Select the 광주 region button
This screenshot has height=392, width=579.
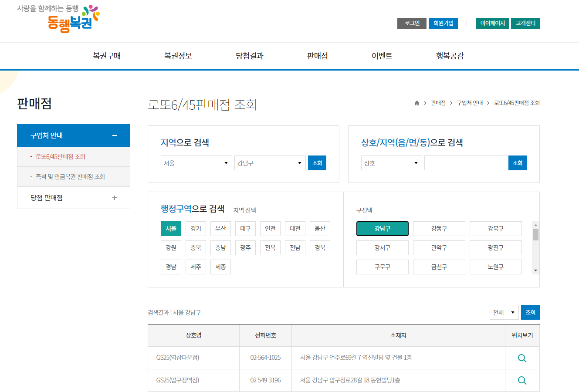(x=245, y=248)
